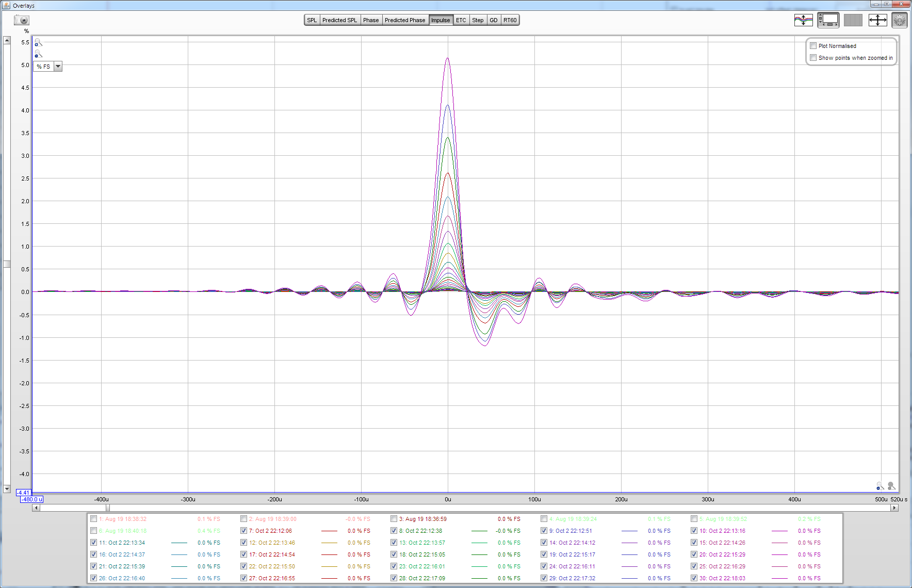The height and width of the screenshot is (588, 912).
Task: Click vertical scrollbar up arrow
Action: point(7,40)
